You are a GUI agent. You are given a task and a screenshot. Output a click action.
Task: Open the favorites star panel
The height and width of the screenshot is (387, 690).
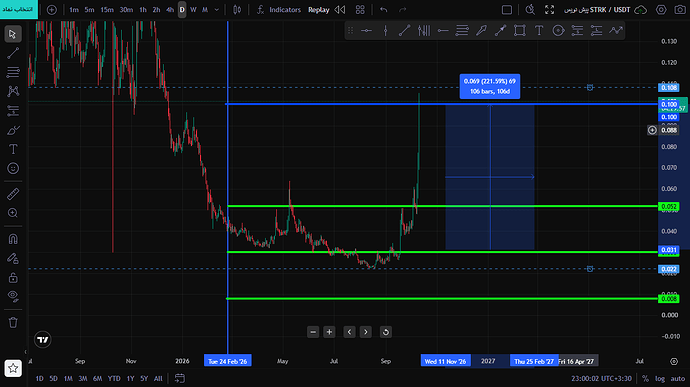13,368
